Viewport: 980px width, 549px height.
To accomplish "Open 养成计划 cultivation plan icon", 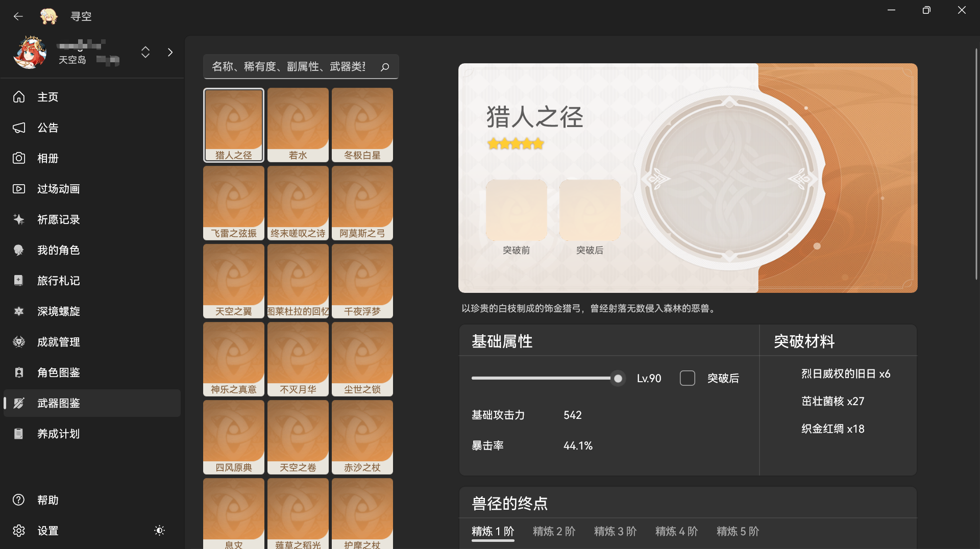I will point(19,434).
